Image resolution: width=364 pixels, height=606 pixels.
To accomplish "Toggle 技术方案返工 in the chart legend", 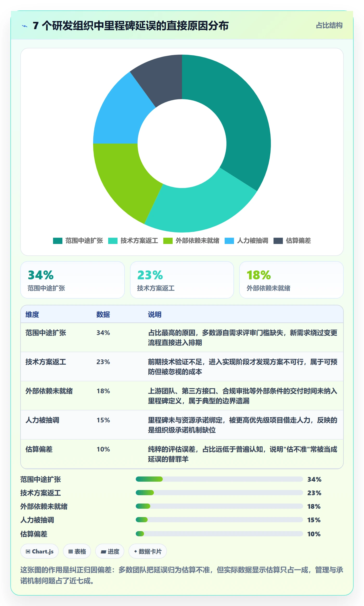I will tap(133, 241).
